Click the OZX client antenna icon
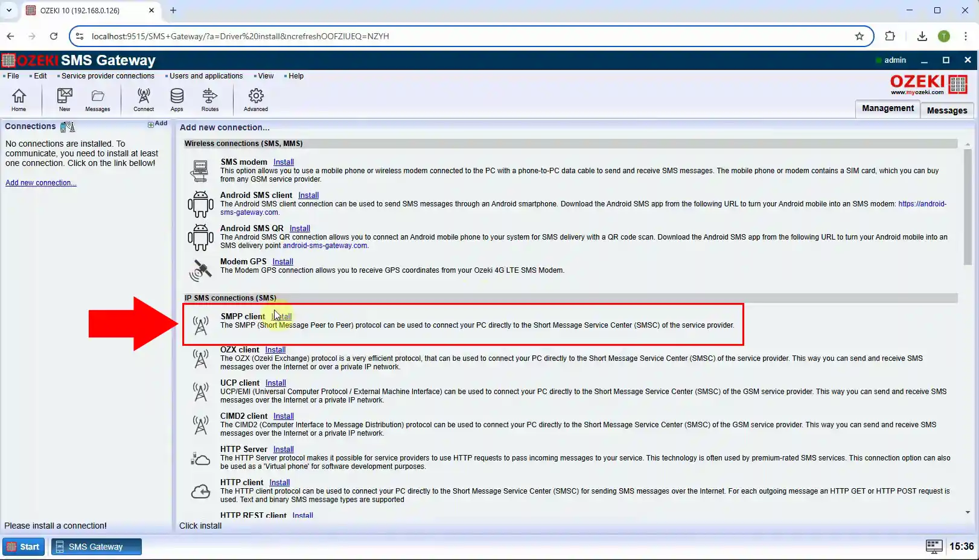Screen dimensions: 979x560 pos(200,358)
